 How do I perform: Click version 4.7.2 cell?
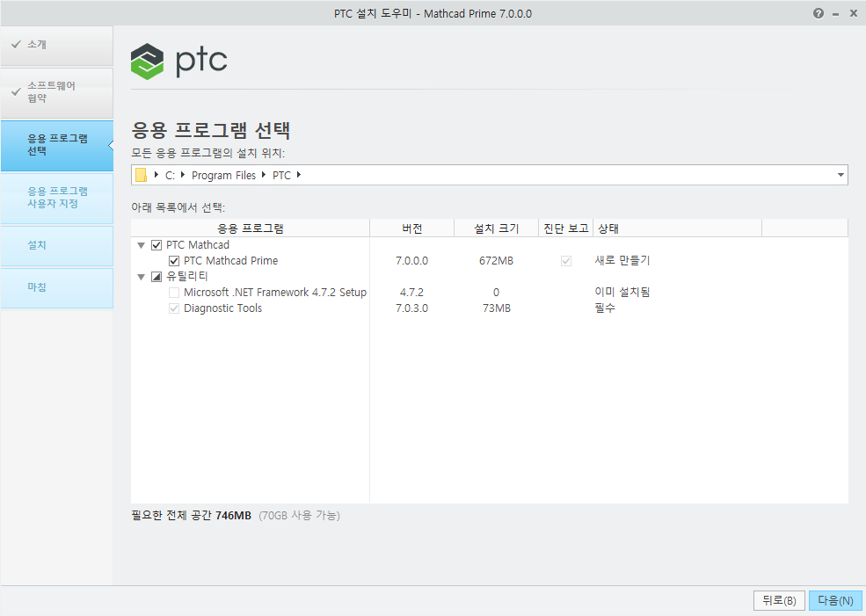coord(412,293)
